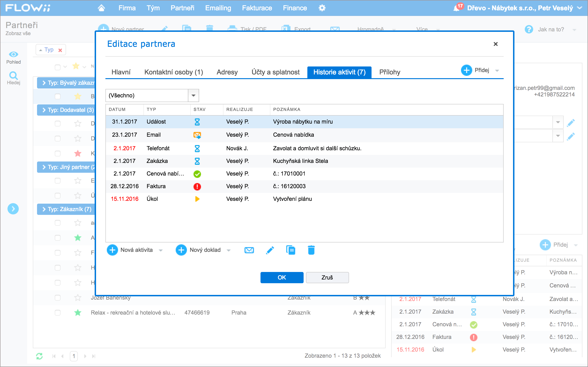Click the Jak na to help icon

click(529, 29)
